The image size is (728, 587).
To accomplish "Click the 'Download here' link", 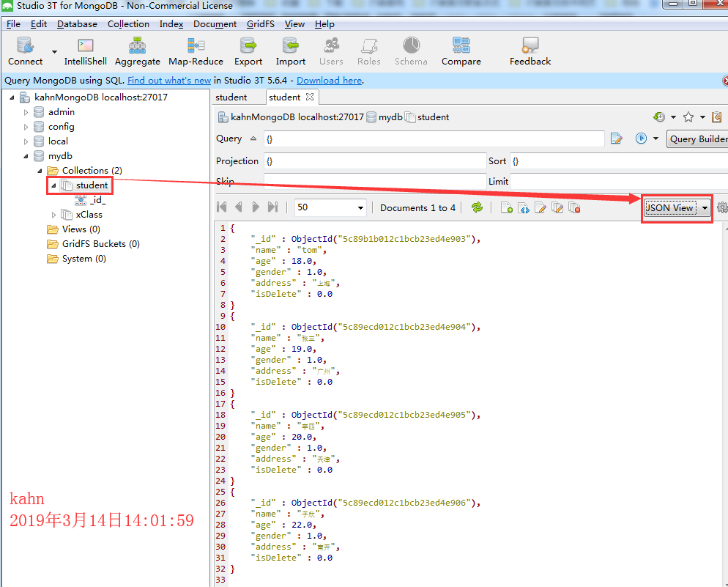I will click(329, 81).
